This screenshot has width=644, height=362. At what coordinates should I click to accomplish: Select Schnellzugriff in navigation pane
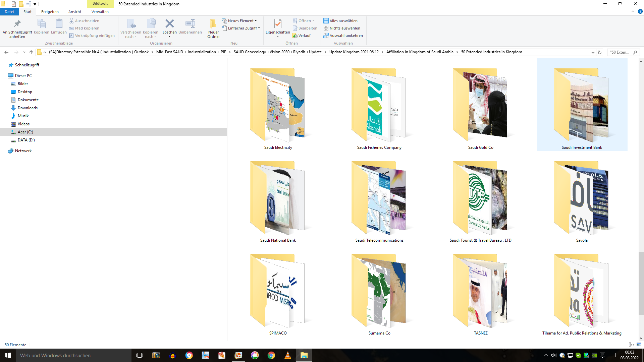[27, 65]
